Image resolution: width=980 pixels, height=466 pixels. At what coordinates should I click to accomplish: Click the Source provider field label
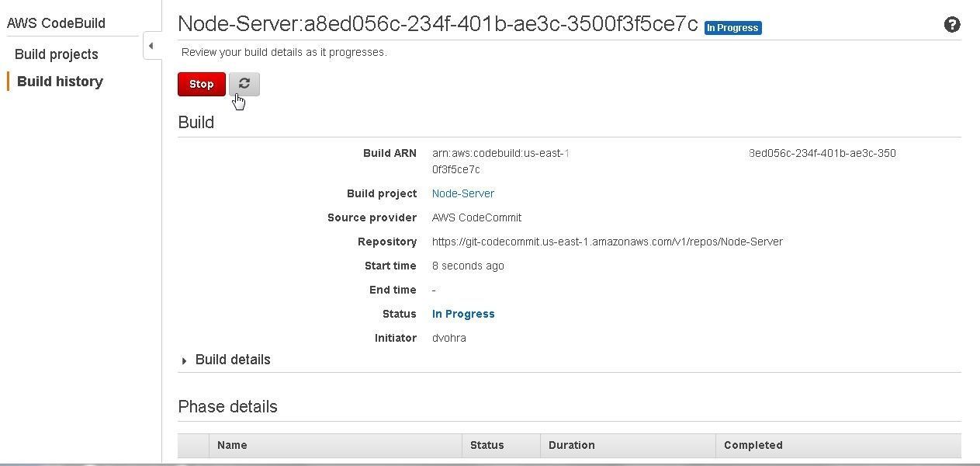pyautogui.click(x=372, y=217)
